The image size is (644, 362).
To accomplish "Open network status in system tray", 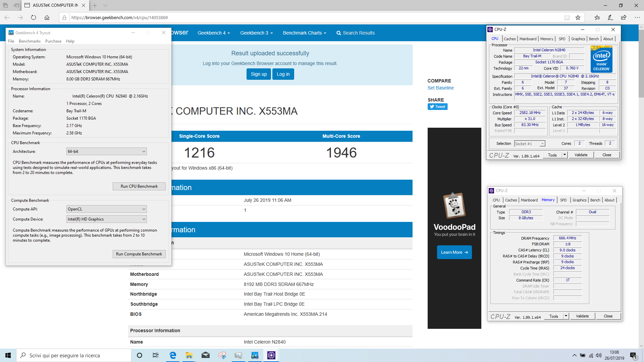I will point(591,355).
